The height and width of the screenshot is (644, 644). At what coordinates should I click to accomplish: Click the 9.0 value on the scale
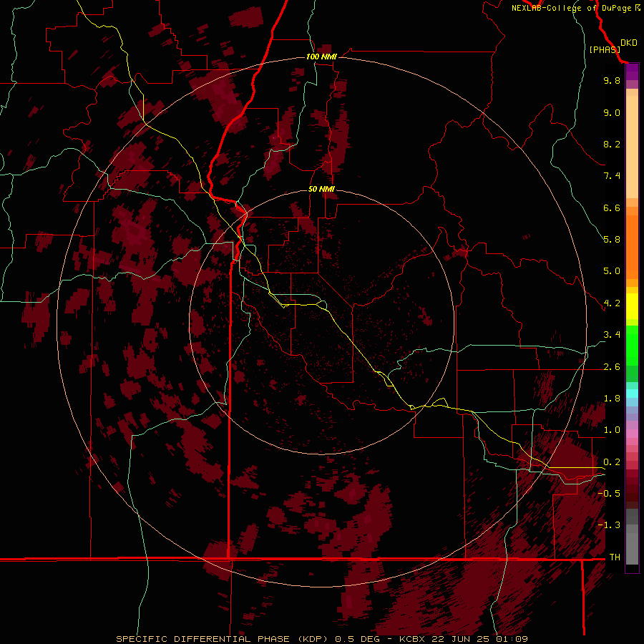pos(612,112)
